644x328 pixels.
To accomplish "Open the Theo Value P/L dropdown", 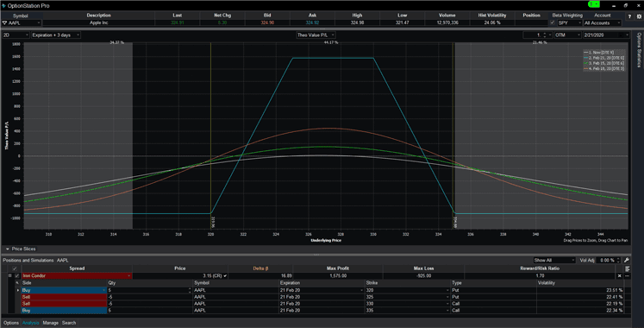I will (316, 35).
